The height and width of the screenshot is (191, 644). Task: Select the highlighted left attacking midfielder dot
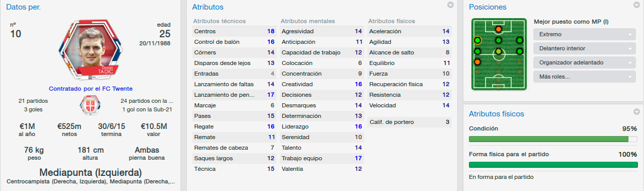(x=477, y=40)
